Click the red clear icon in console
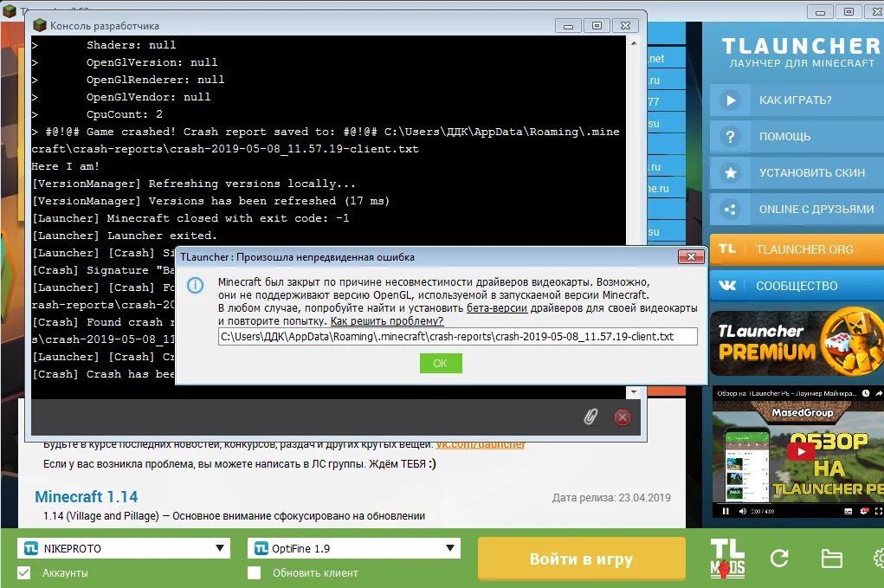 coord(622,417)
